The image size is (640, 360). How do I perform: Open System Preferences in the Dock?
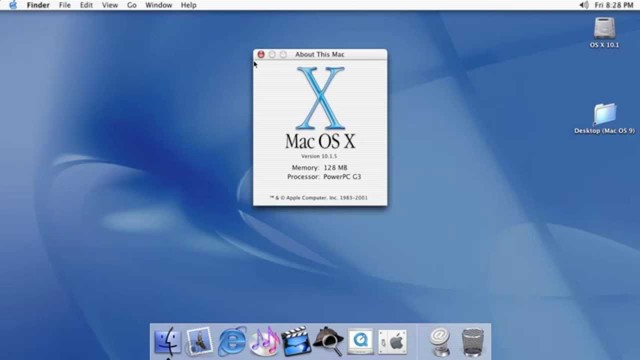[392, 341]
